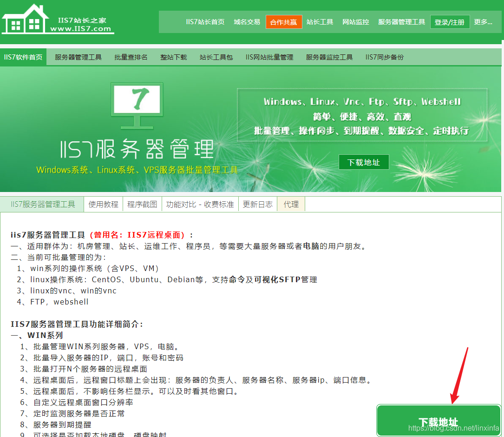504x437 pixels.
Task: Click the text 当前可批量管理的为
Action: [x=59, y=257]
